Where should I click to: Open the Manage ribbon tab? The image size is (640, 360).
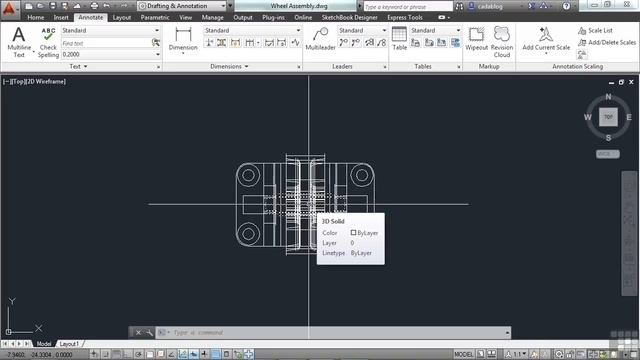[212, 18]
